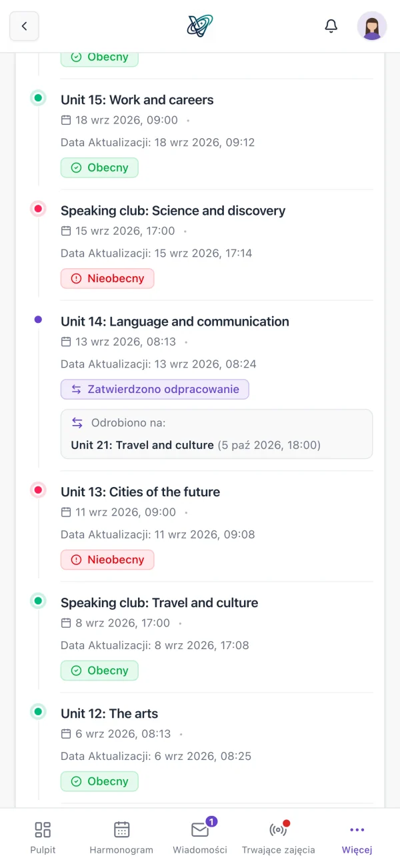
Task: Tap the back arrow button
Action: [x=24, y=26]
